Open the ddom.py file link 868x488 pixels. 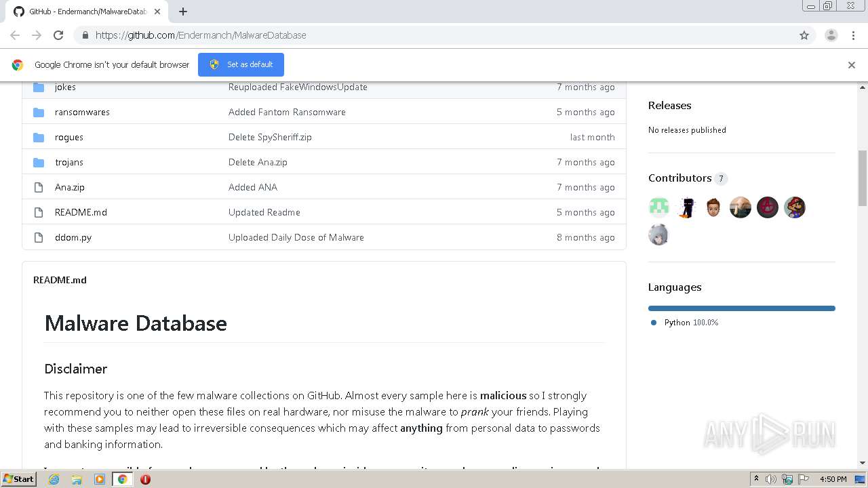click(x=73, y=237)
